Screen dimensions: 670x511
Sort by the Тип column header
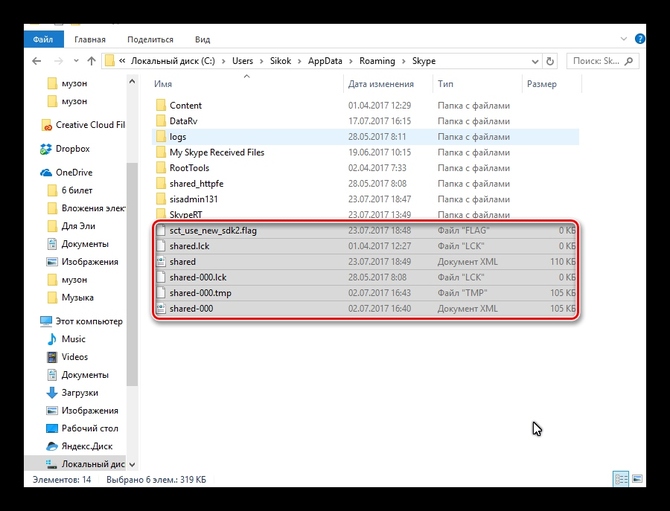(445, 84)
